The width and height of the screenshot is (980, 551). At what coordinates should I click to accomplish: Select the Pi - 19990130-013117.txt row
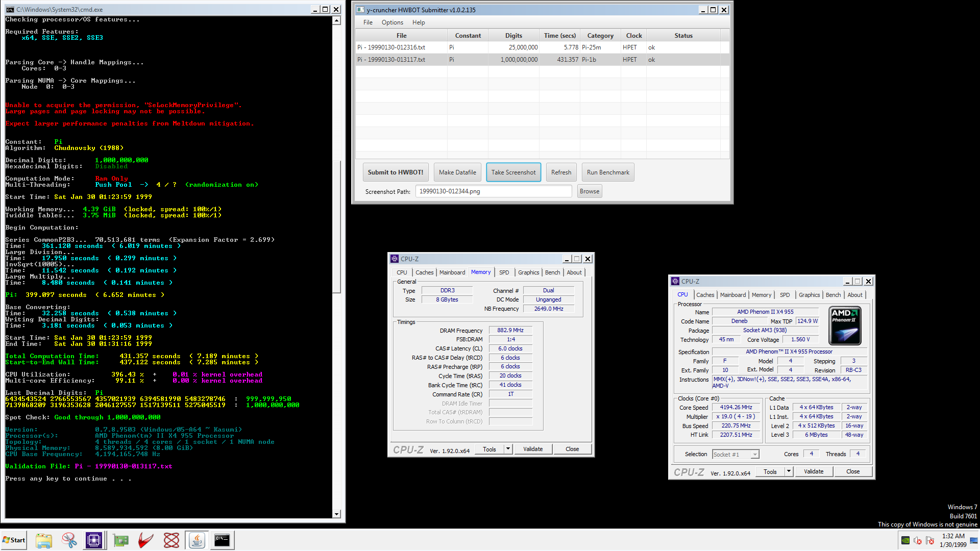(542, 60)
